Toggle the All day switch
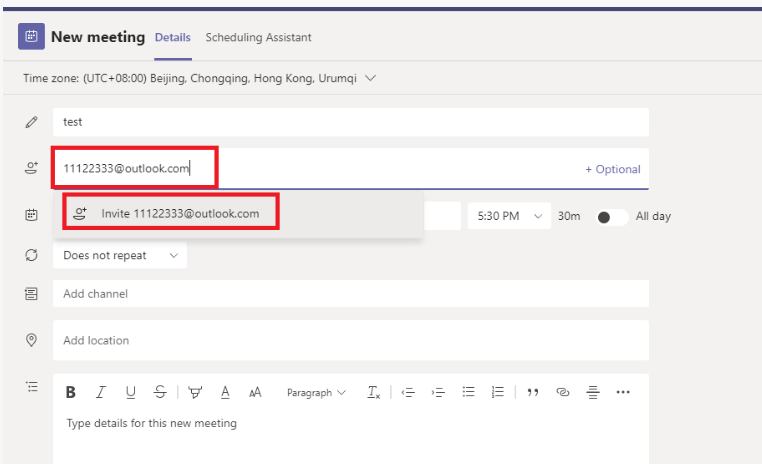This screenshot has width=762, height=464. pos(612,217)
